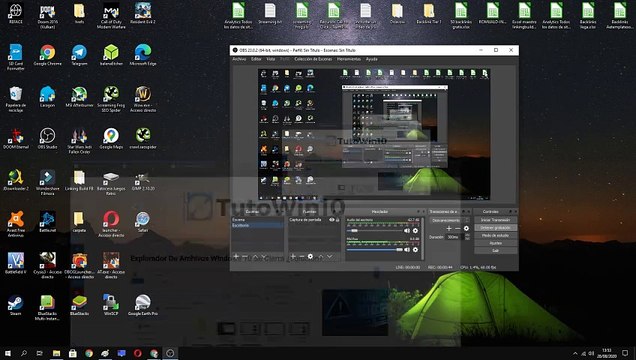636x360 pixels.
Task: Open Telegram desktop icon
Action: click(79, 55)
